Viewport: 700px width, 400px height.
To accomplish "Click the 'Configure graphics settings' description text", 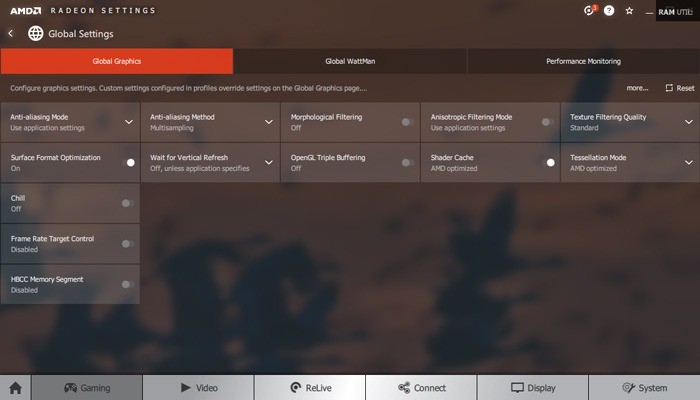I will [188, 88].
